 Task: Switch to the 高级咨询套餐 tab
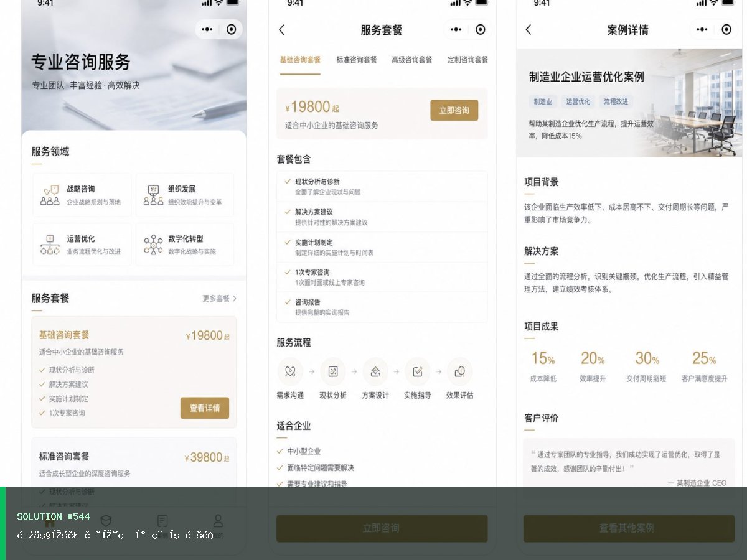click(411, 60)
